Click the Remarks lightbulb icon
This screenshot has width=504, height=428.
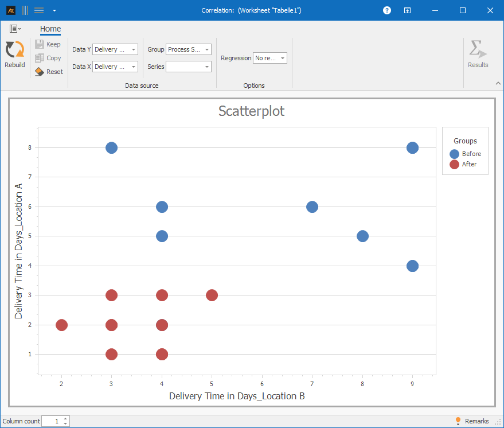(458, 421)
